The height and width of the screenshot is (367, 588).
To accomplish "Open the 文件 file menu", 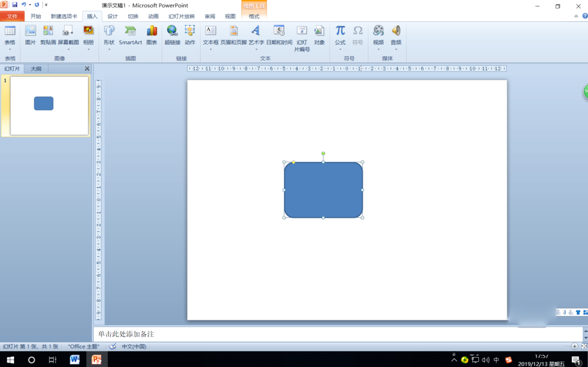I will (12, 17).
